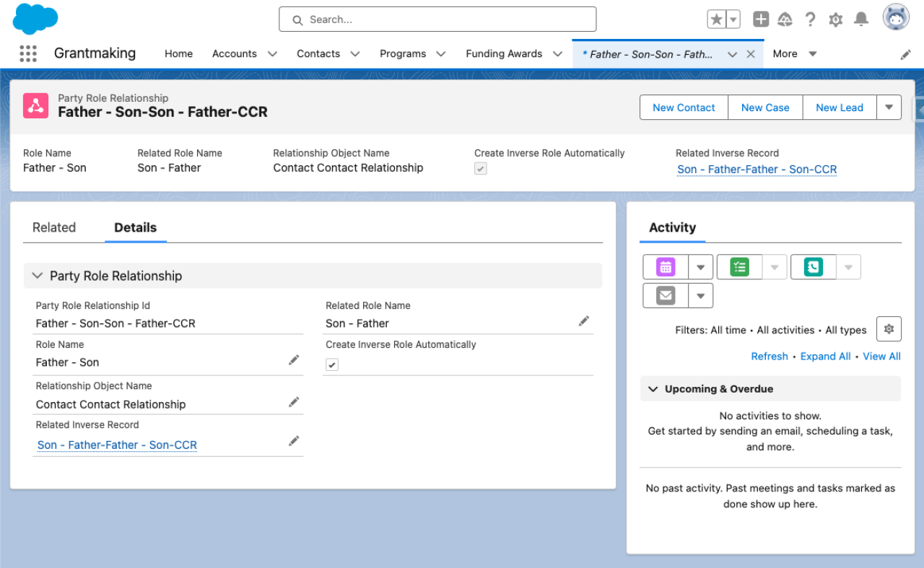Screen dimensions: 924x568
Task: Open activity timeline settings gear
Action: (889, 329)
